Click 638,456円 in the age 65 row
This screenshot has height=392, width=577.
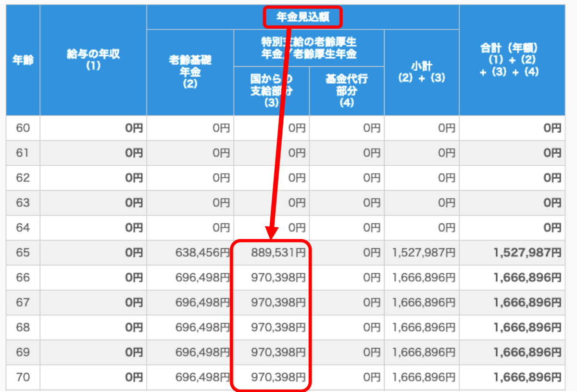click(x=203, y=253)
